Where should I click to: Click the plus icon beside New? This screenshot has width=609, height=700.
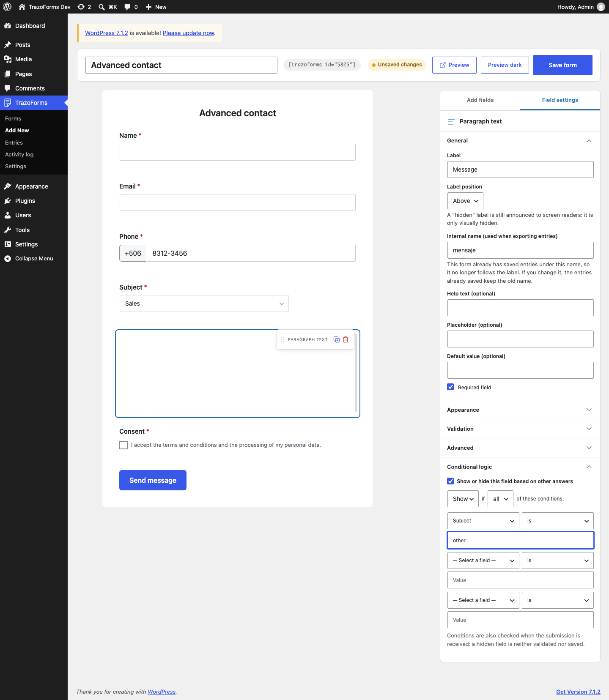(148, 7)
